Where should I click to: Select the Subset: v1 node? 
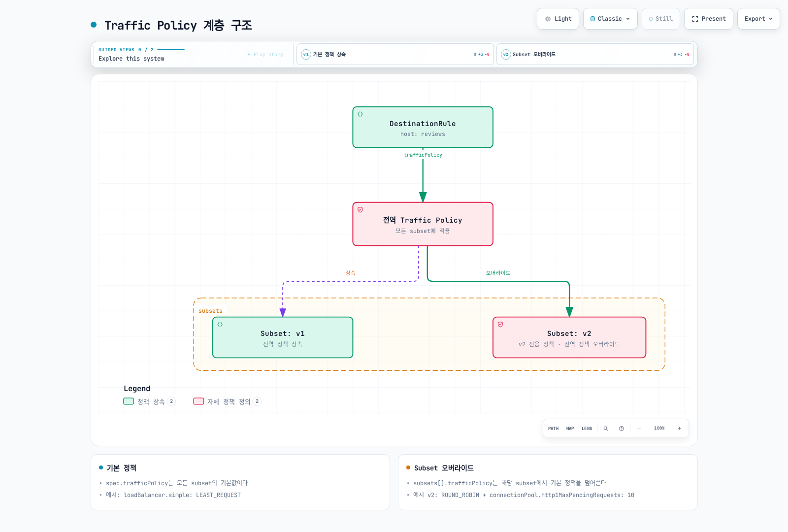pyautogui.click(x=283, y=337)
